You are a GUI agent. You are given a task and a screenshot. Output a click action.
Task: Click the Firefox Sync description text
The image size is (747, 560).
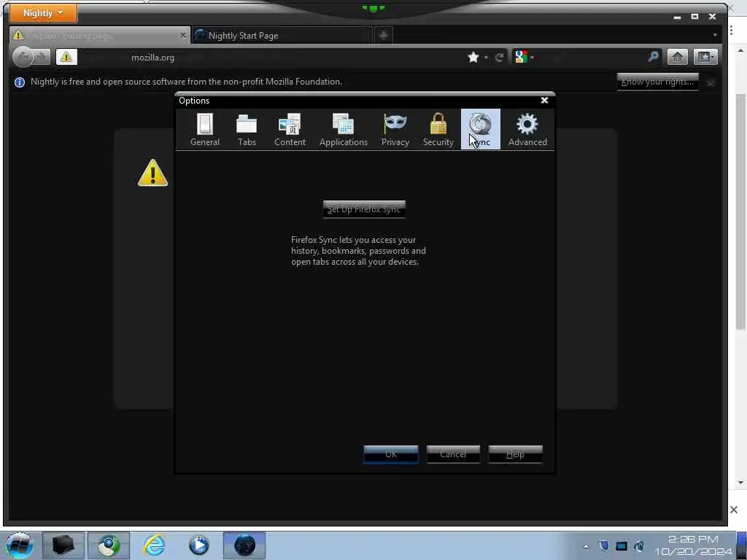point(358,251)
